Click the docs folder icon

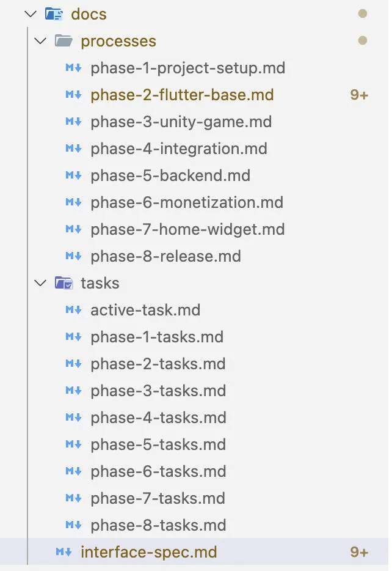pyautogui.click(x=54, y=14)
